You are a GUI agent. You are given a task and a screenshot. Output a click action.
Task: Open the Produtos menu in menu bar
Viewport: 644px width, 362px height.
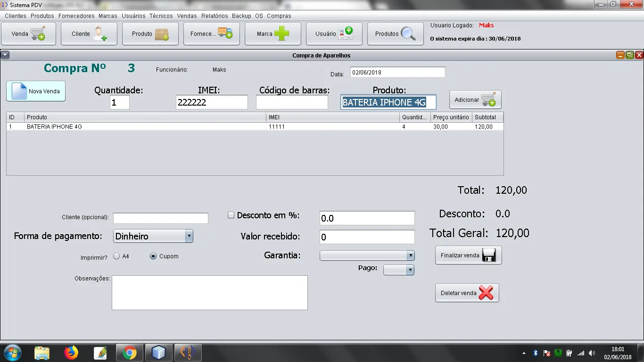click(42, 16)
